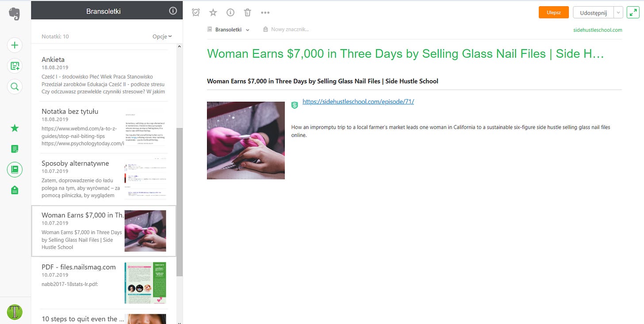644x324 pixels.
Task: Click Sposoby alternatywne note thumbnail
Action: click(146, 179)
